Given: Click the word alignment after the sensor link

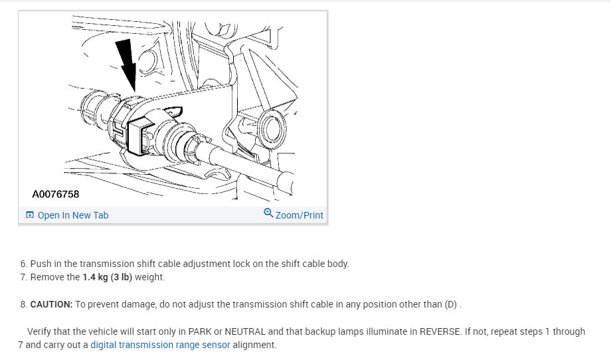Looking at the screenshot, I should pyautogui.click(x=254, y=345).
